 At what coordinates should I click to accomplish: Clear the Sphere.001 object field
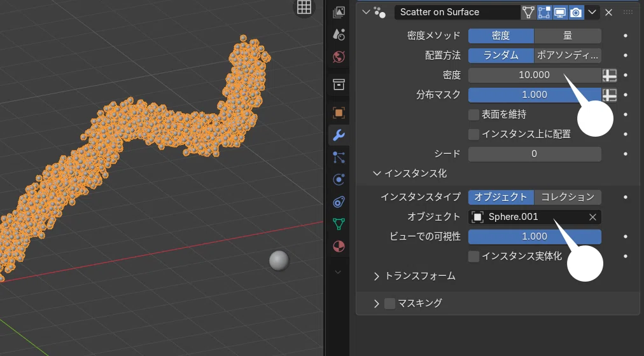click(592, 217)
